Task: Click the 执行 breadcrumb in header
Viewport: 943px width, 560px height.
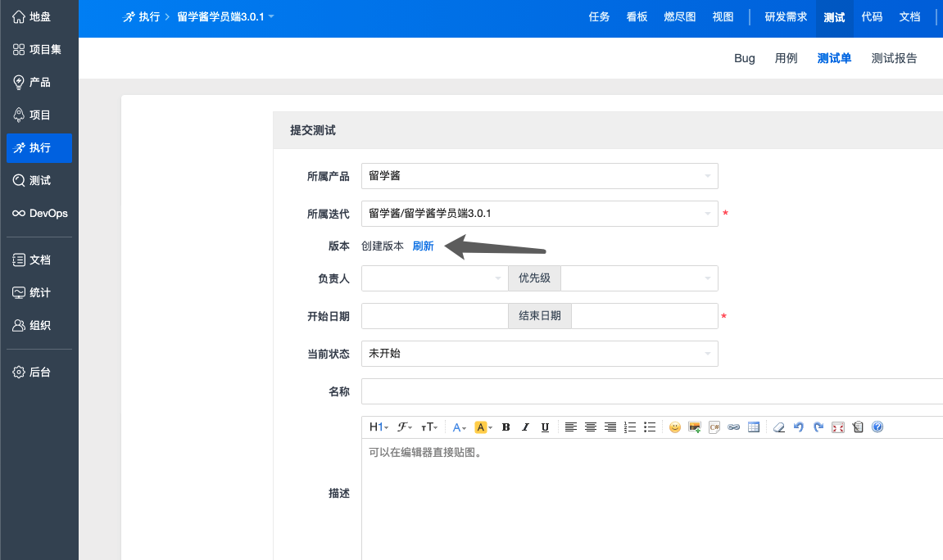Action: tap(142, 17)
